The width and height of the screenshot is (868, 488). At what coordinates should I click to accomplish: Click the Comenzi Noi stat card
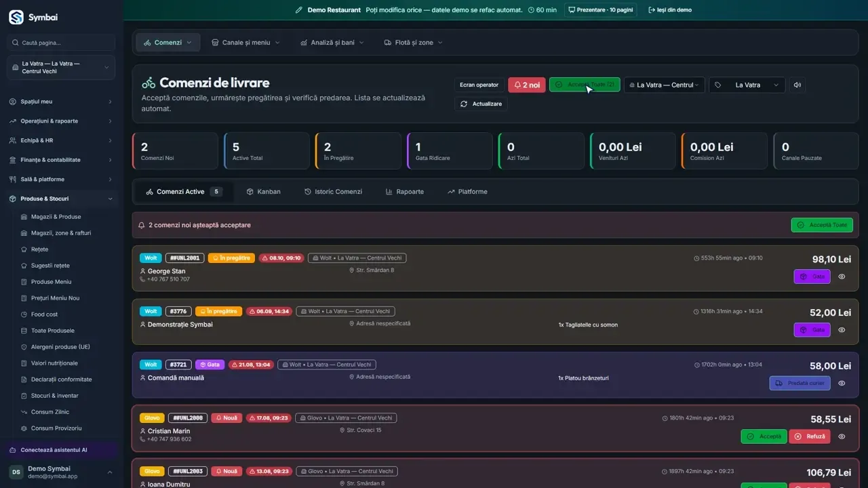pos(175,150)
